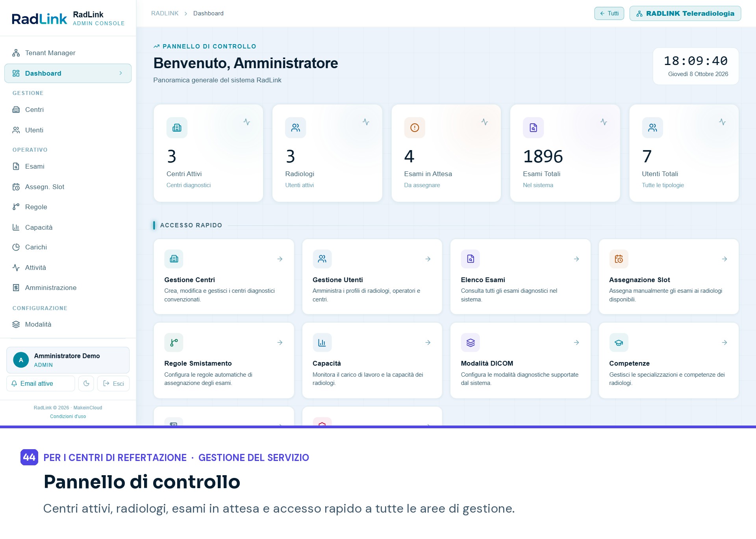Open the Elenco Esami arrow
756x539 pixels.
(x=576, y=259)
